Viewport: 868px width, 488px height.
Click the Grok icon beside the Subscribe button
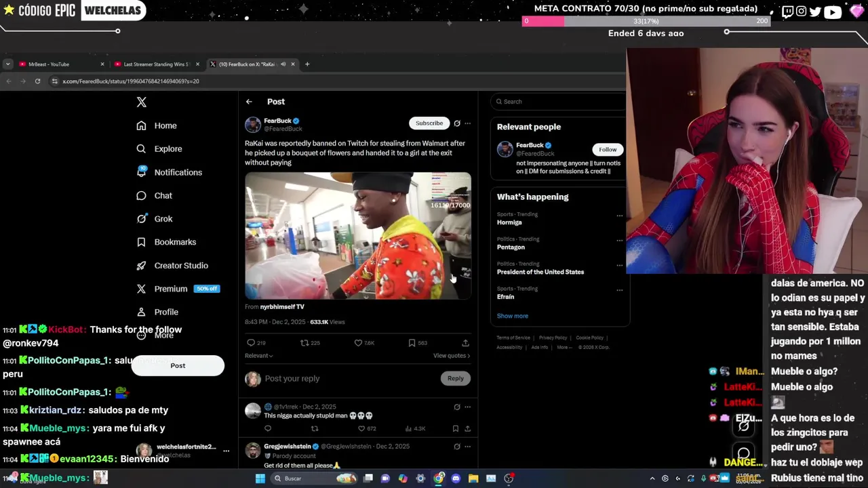(457, 123)
